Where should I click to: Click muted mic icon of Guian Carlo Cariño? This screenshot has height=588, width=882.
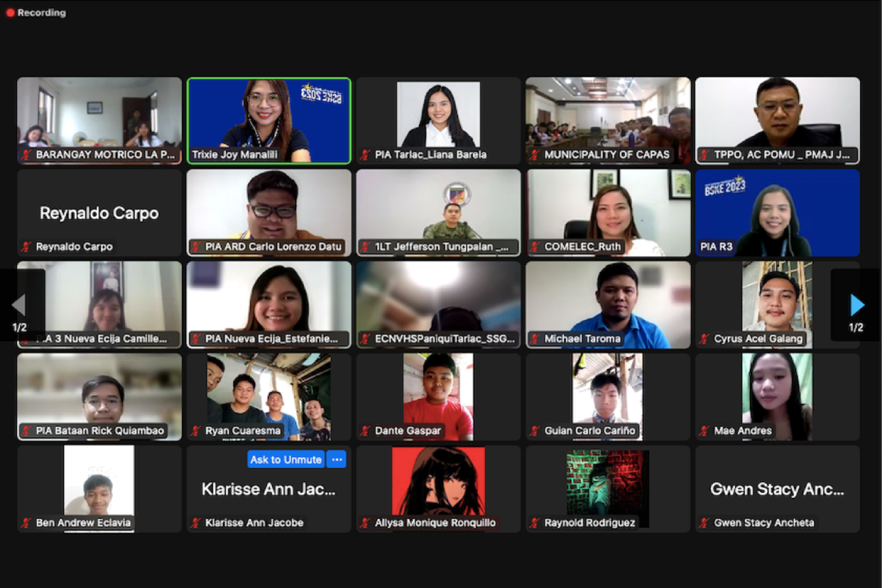pos(535,431)
